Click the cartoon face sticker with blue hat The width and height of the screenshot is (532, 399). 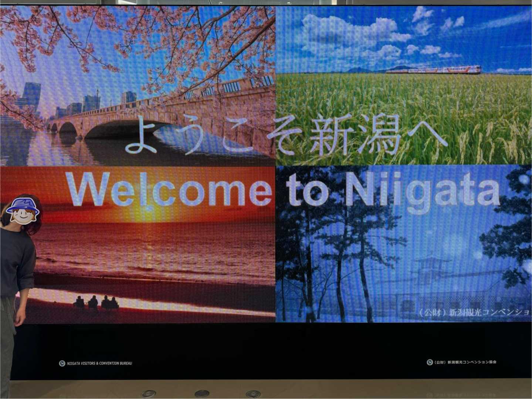(x=23, y=211)
